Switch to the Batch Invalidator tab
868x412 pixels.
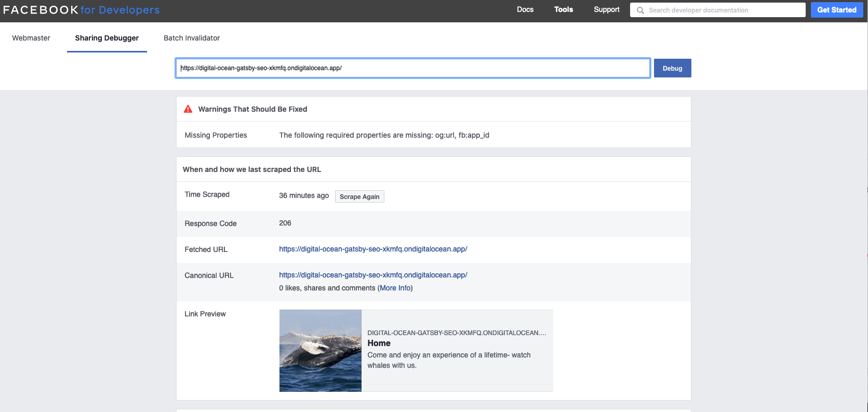click(x=192, y=38)
